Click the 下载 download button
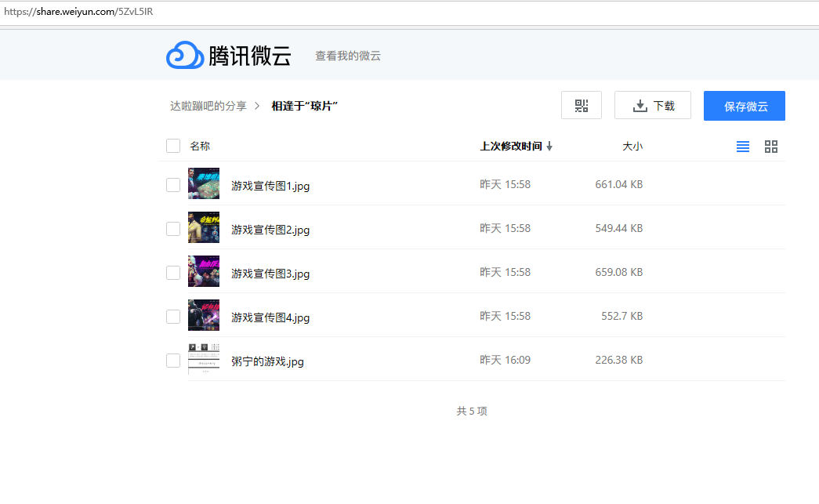 click(x=652, y=106)
